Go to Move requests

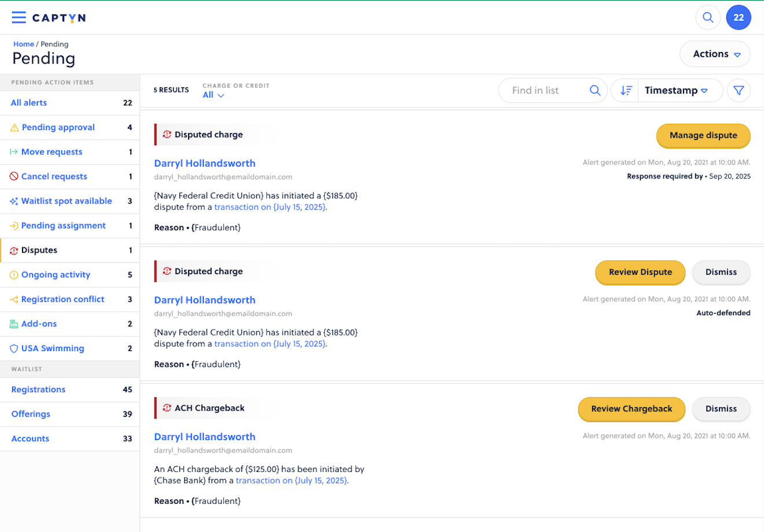[x=69, y=152]
